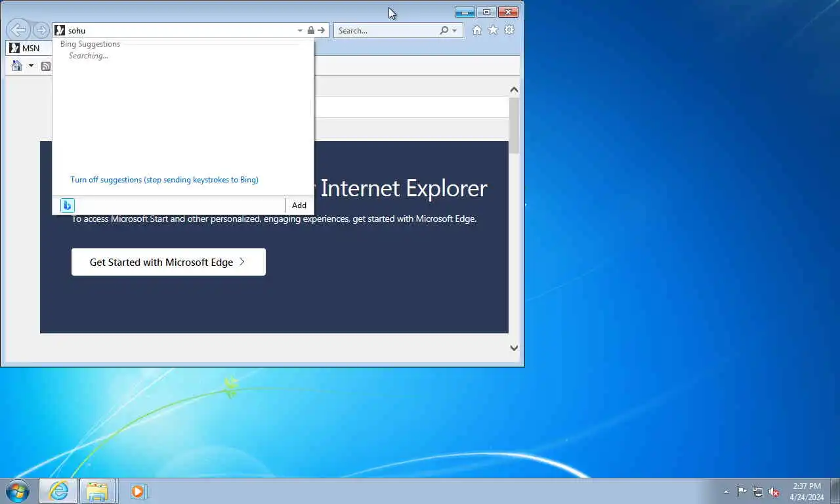
Task: Click the Bing provider icon in suggestions footer
Action: click(67, 205)
